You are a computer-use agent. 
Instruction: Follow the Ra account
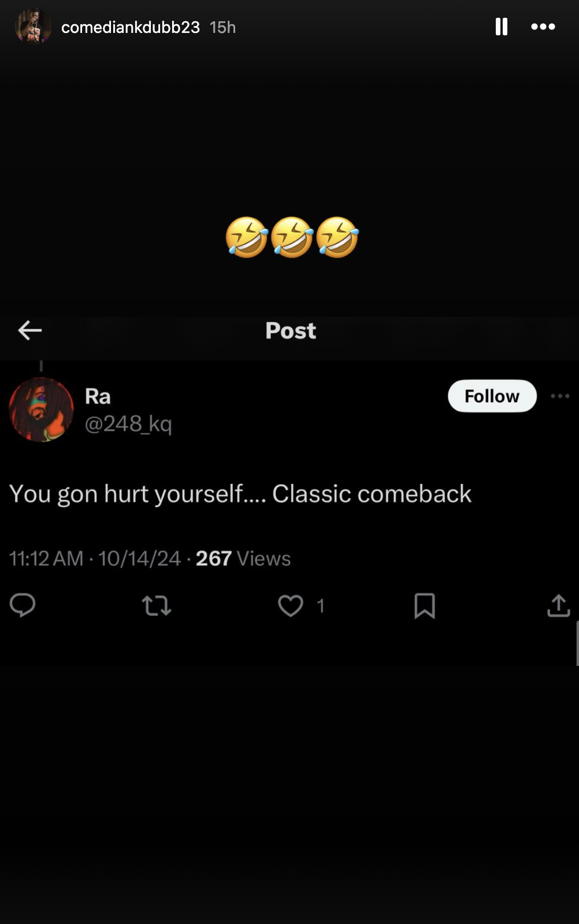(x=492, y=396)
